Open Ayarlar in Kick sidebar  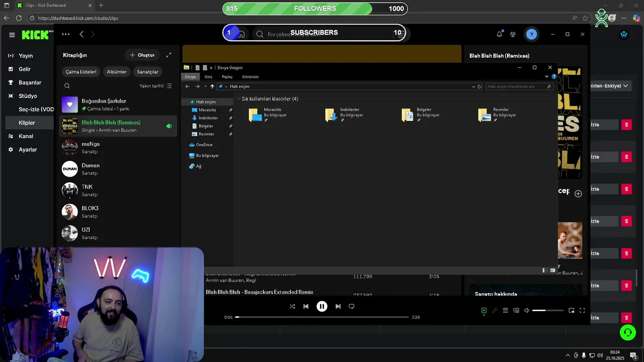click(x=28, y=150)
